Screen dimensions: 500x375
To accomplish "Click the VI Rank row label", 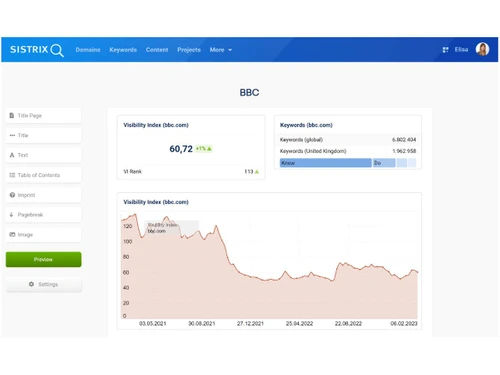I will point(133,171).
